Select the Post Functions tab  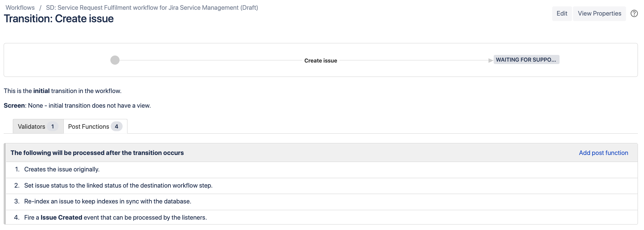click(x=89, y=127)
